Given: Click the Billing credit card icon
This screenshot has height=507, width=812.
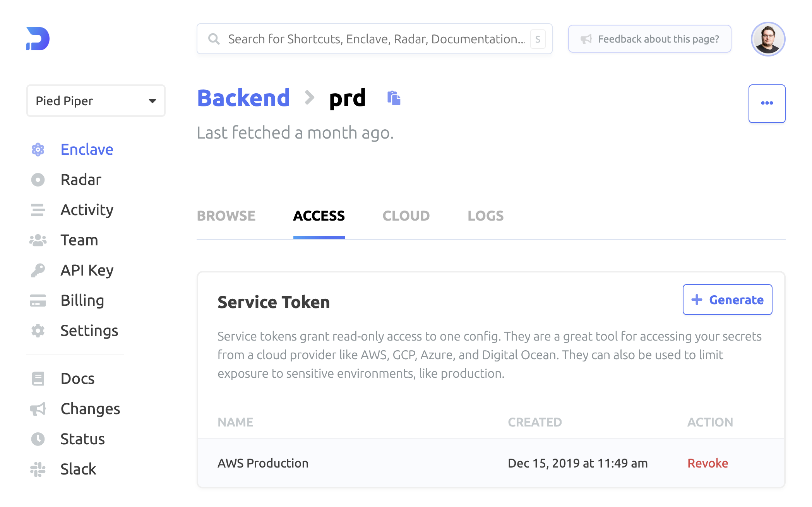Looking at the screenshot, I should (38, 301).
